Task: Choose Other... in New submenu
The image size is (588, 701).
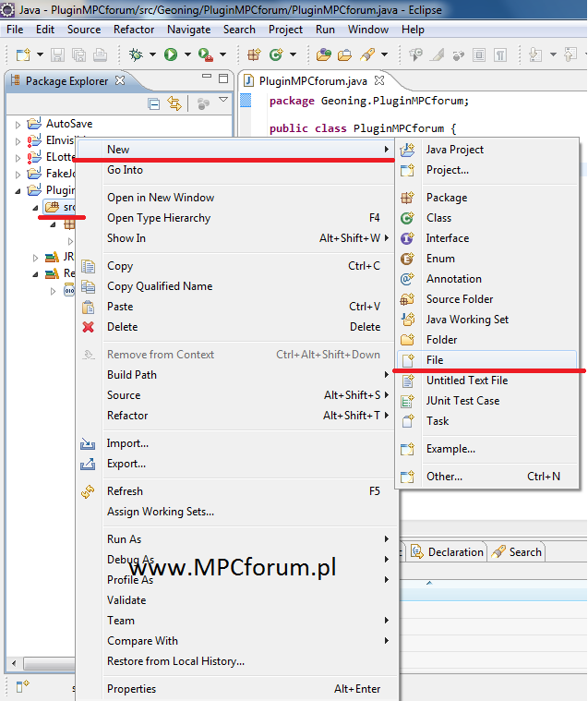Action: coord(486,477)
